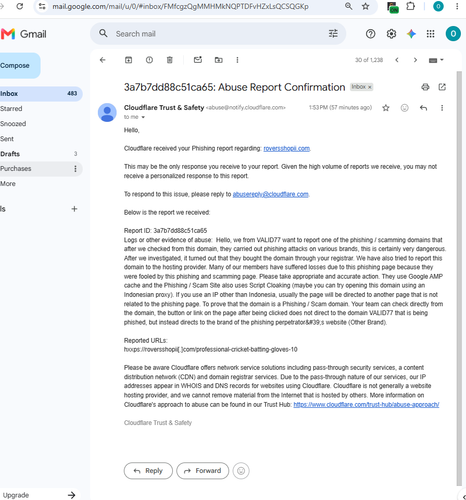Reload the page with browser refresh icon
This screenshot has height=500, width=466.
coord(20,6)
